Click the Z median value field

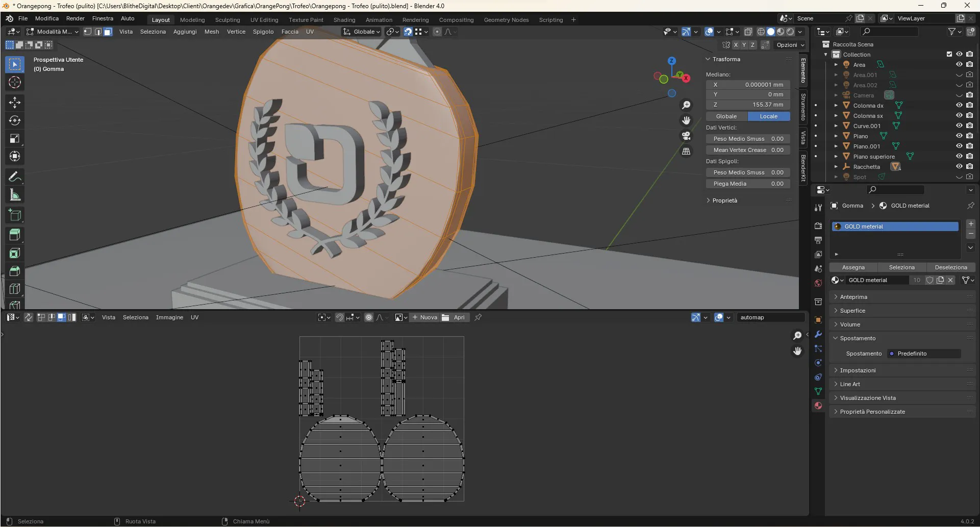(748, 105)
